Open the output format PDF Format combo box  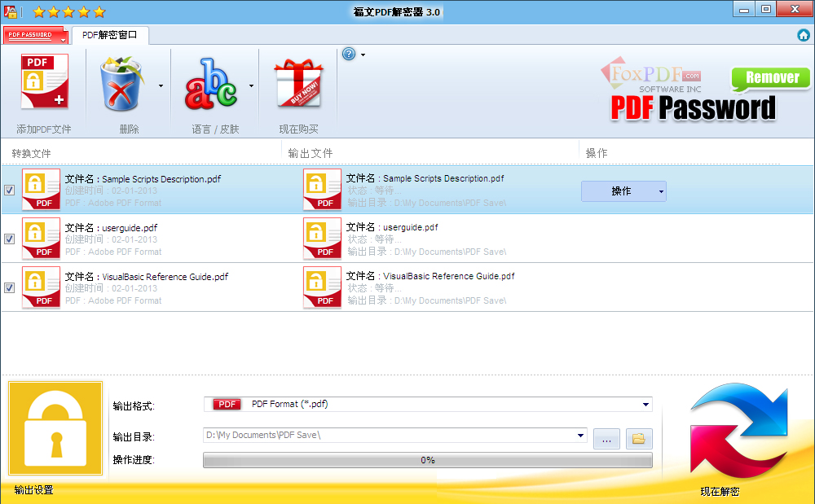click(428, 404)
